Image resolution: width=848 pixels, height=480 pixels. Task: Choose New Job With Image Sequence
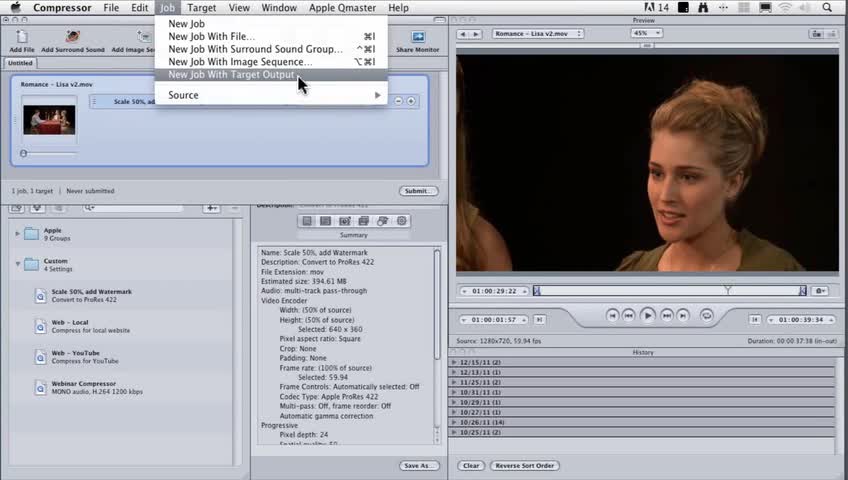click(x=271, y=62)
